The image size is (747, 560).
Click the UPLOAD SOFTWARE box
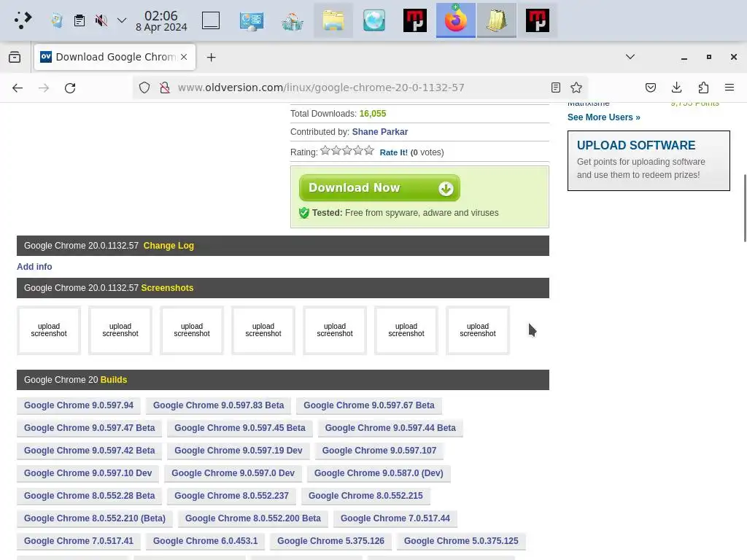(x=649, y=160)
